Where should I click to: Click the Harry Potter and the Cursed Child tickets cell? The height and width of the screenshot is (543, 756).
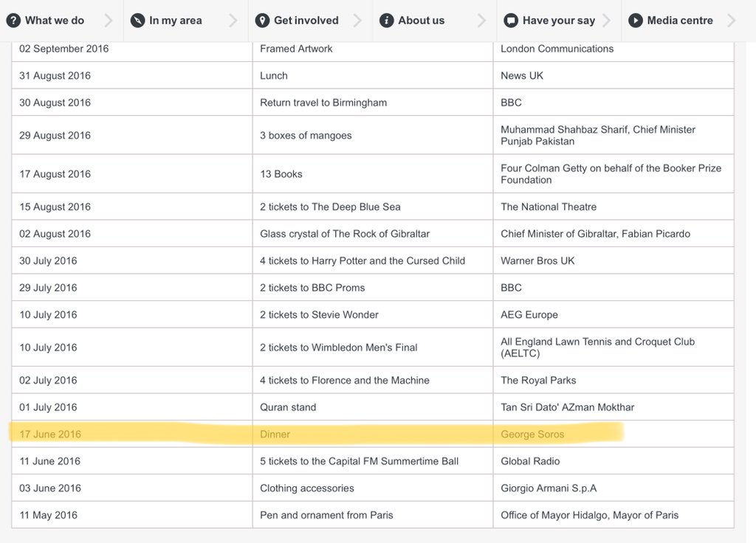(x=373, y=260)
